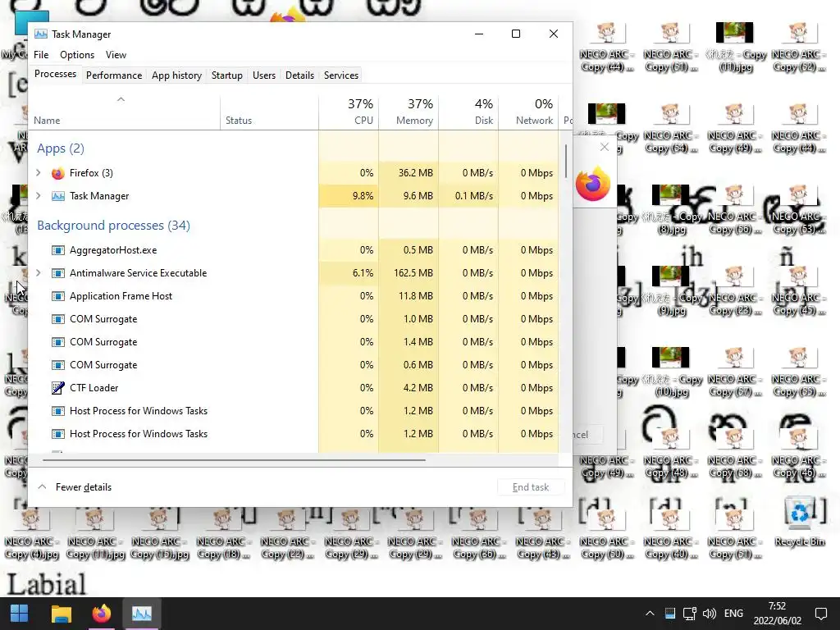Select NECO ARC - Copy (4).jpg desktop icon

(x=31, y=535)
